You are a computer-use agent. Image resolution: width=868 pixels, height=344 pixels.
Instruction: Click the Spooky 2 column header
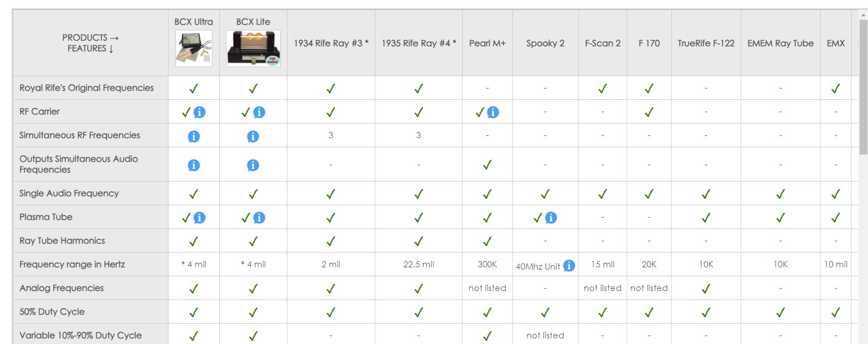click(x=546, y=43)
